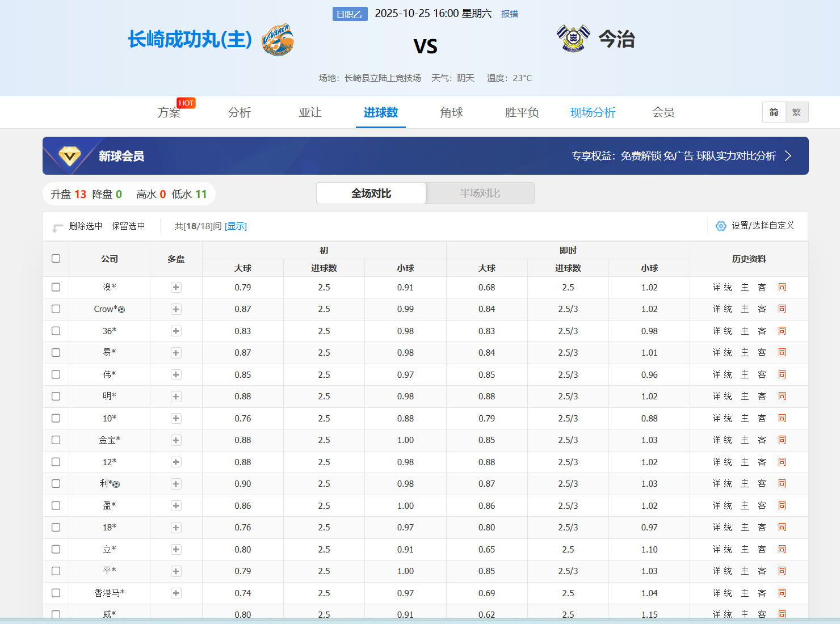The width and height of the screenshot is (840, 624).
Task: Click the gold diamond membership badge
Action: click(70, 156)
